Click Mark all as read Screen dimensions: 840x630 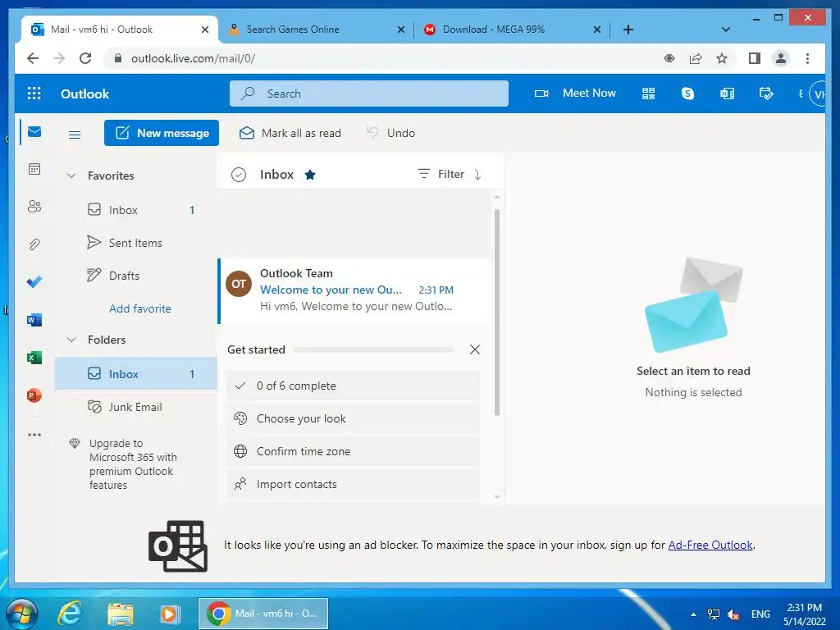click(290, 133)
